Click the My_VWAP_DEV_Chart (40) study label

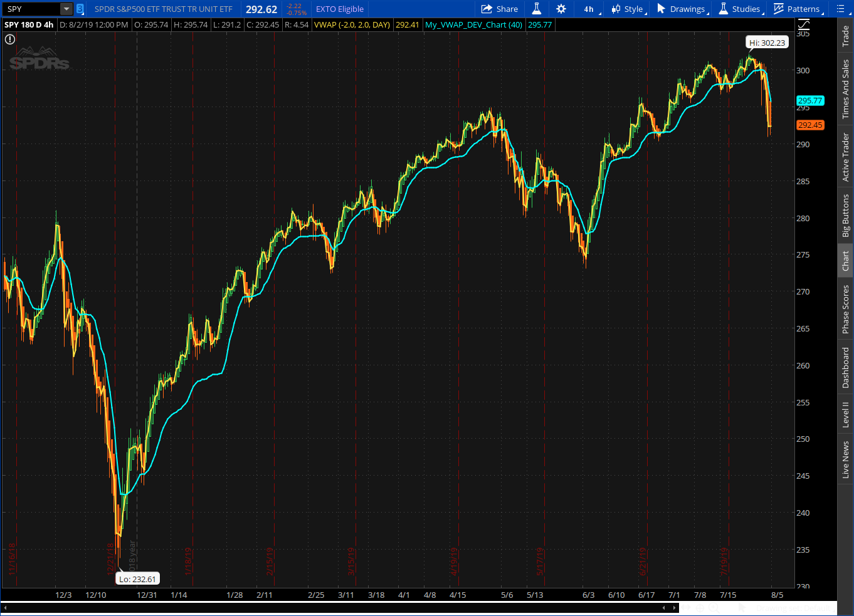click(x=474, y=25)
